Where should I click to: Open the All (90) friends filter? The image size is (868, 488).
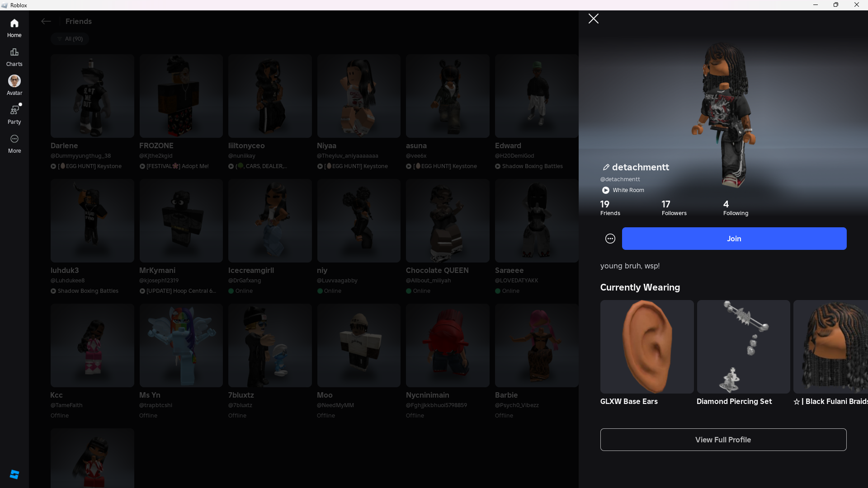pyautogui.click(x=70, y=39)
